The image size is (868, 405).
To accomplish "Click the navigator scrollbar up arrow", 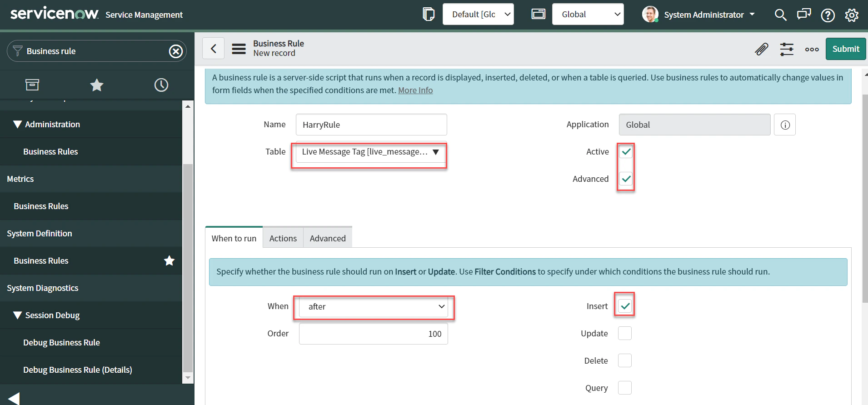I will click(x=188, y=106).
